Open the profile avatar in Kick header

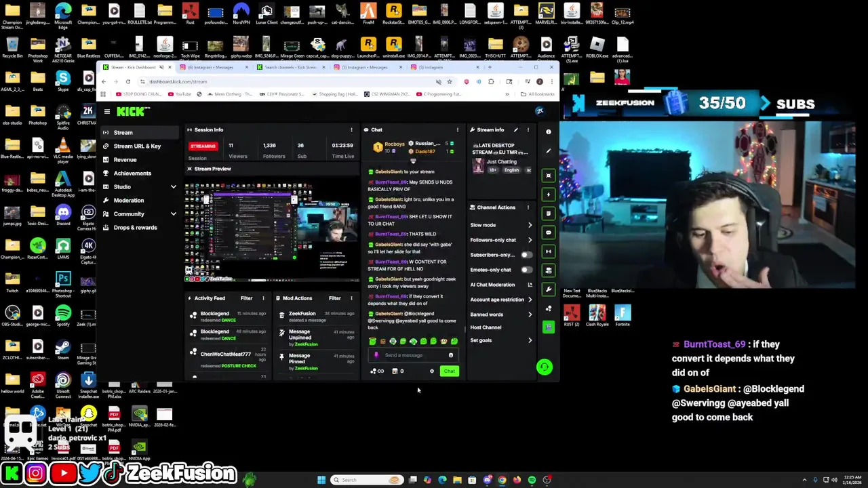pyautogui.click(x=540, y=111)
